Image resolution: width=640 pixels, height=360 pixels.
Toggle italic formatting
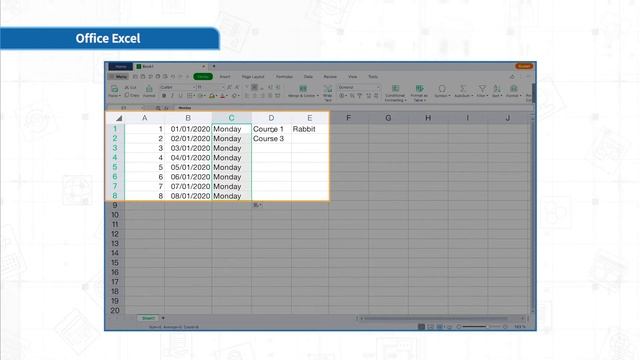point(172,96)
